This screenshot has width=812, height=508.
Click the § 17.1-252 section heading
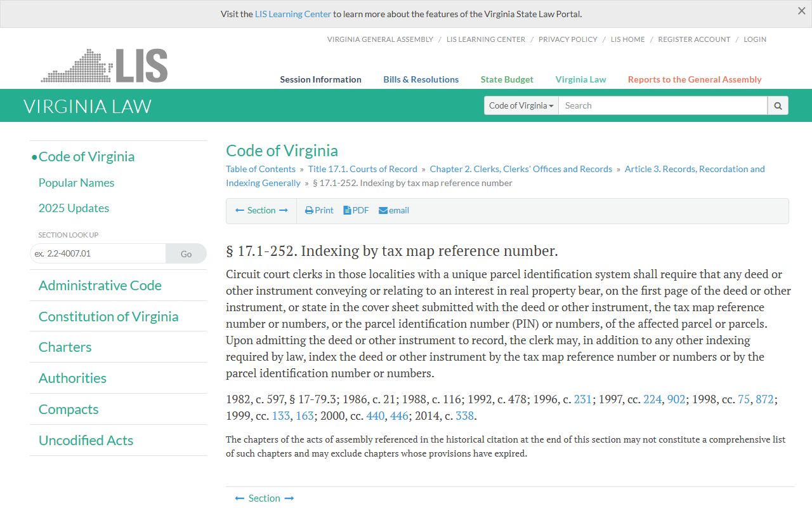(392, 251)
